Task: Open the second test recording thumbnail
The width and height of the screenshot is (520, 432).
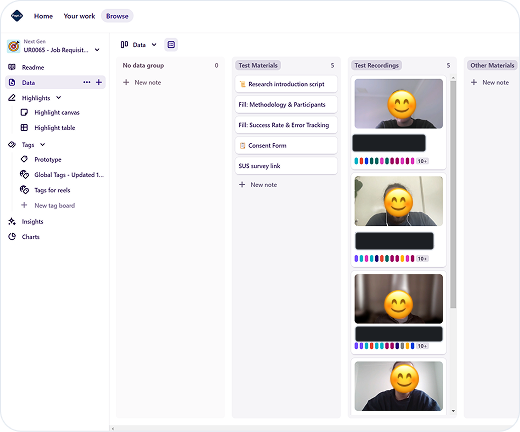Action: (x=399, y=201)
